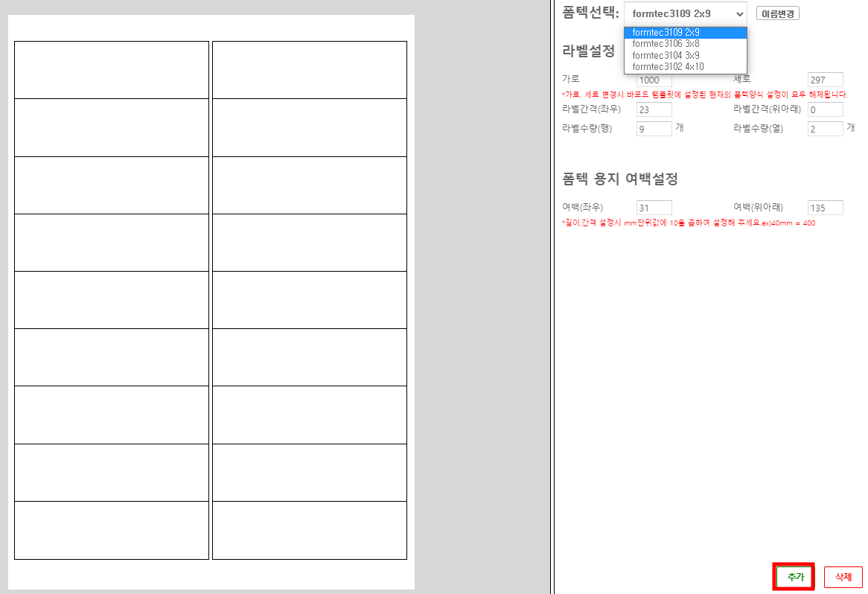This screenshot has height=594, width=868.
Task: Click the 라벨수량(열) column count field
Action: (x=825, y=129)
